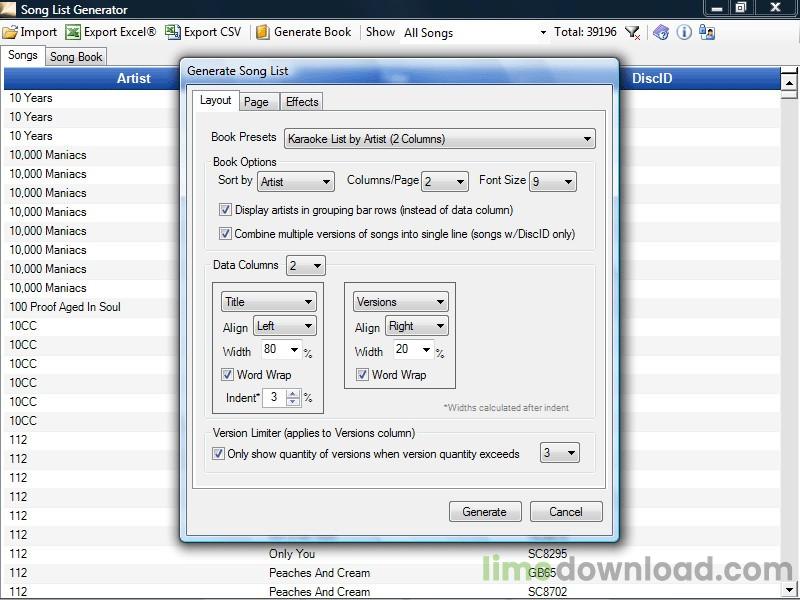Open the Sort by Artist dropdown
The width and height of the screenshot is (800, 600).
point(295,182)
